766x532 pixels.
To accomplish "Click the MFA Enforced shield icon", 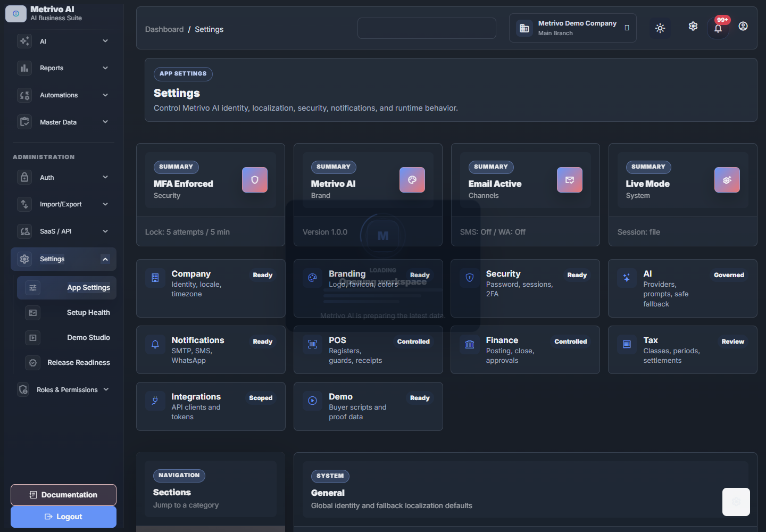I will (x=255, y=180).
